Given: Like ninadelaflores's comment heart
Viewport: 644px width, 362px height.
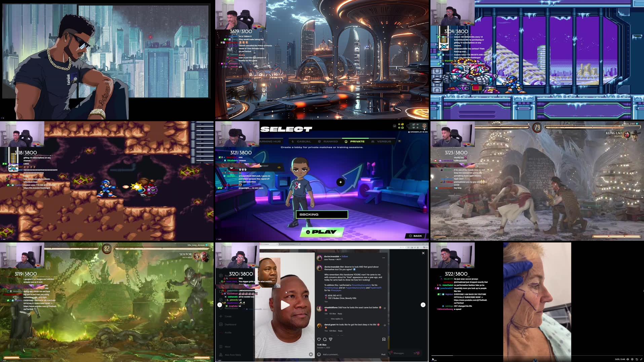Looking at the screenshot, I should 384,308.
